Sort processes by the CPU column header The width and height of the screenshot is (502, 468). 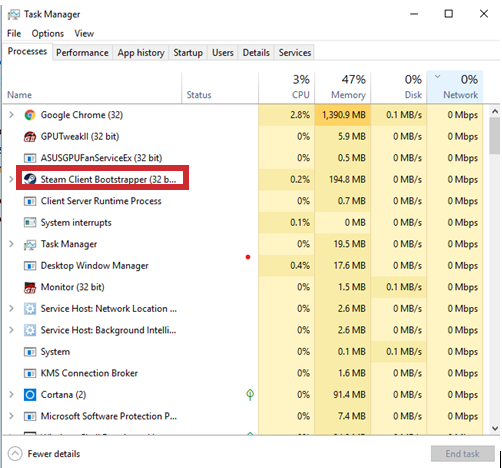[x=286, y=88]
